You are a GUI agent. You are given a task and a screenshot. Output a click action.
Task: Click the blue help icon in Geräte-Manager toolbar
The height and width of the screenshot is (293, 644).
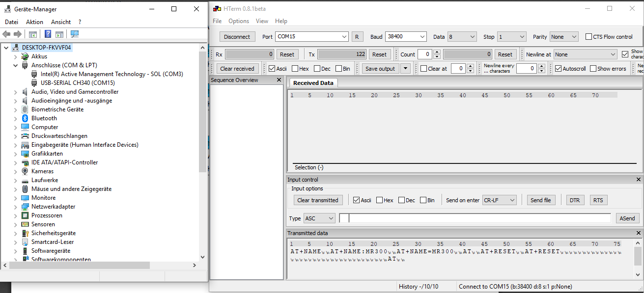click(48, 34)
